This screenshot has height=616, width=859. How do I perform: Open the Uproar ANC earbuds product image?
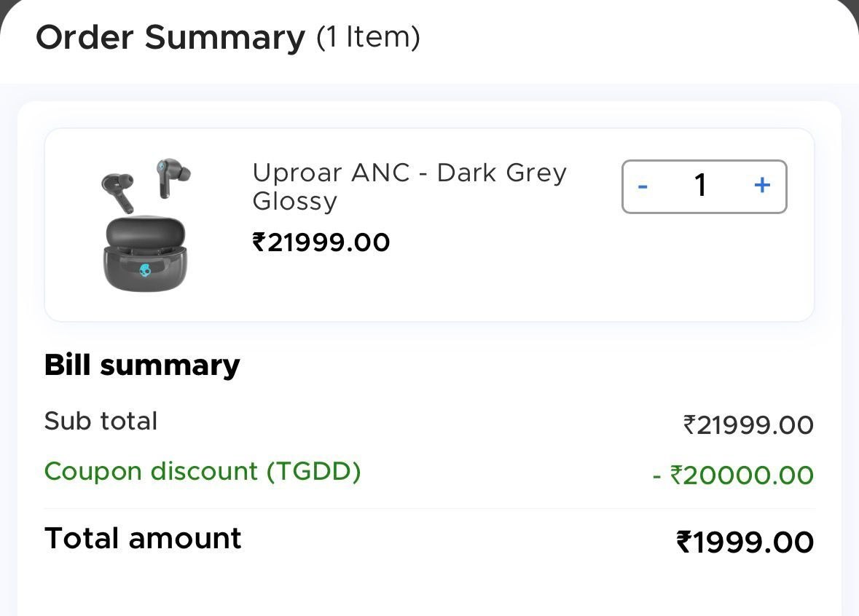click(x=146, y=224)
